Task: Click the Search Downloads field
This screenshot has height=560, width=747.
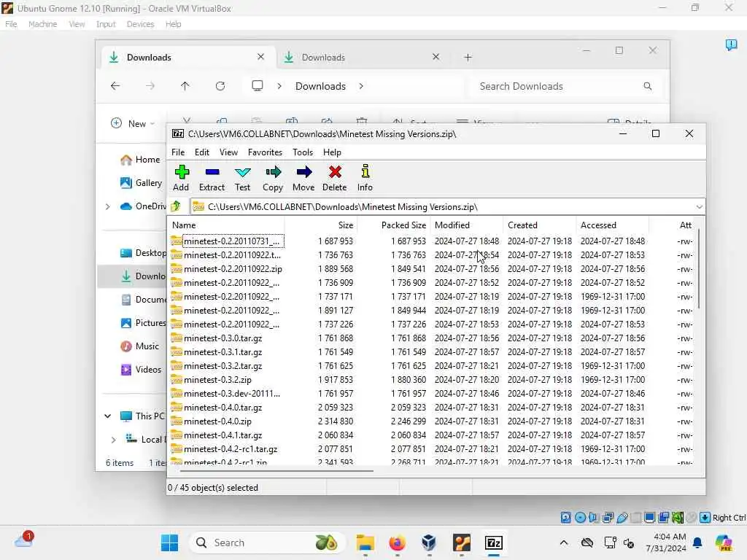Action: coord(566,86)
